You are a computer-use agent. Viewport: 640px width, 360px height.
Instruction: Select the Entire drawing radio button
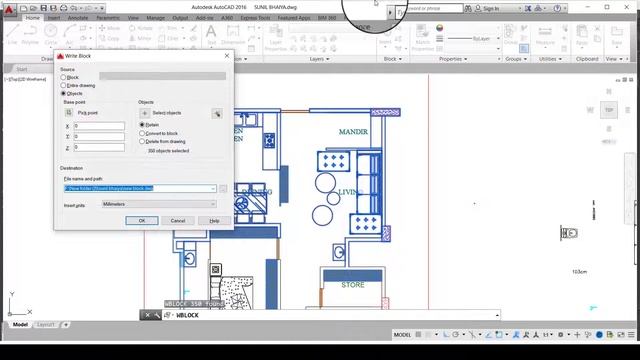(63, 85)
